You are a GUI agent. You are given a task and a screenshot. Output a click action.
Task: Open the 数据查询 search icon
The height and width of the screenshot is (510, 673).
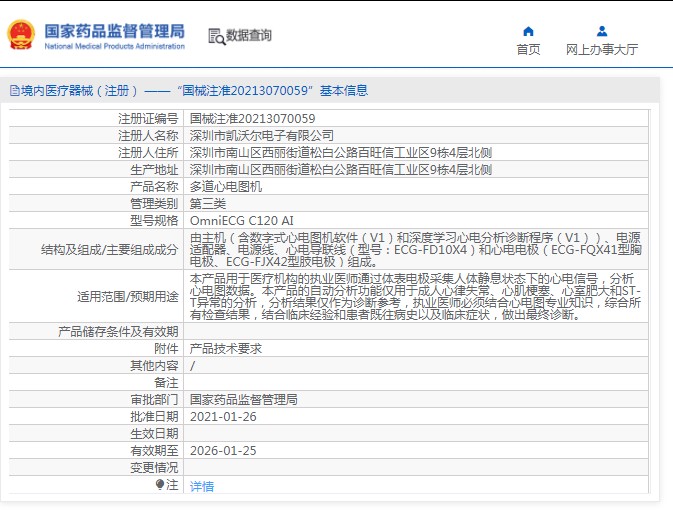217,36
